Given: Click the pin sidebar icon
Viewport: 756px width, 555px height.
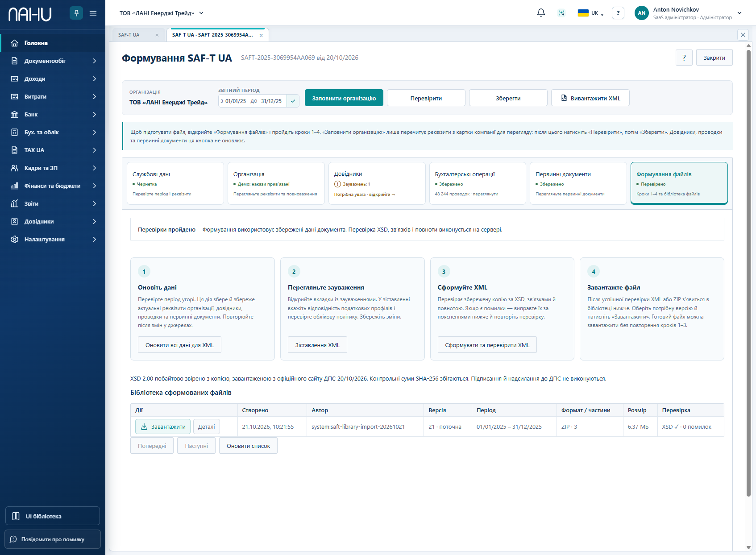Looking at the screenshot, I should pyautogui.click(x=76, y=13).
